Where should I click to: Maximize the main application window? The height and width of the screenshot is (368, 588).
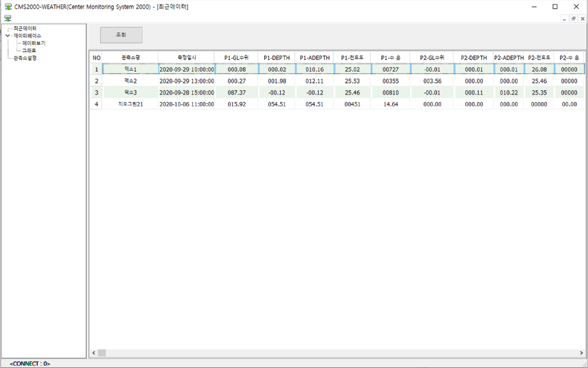[x=555, y=6]
